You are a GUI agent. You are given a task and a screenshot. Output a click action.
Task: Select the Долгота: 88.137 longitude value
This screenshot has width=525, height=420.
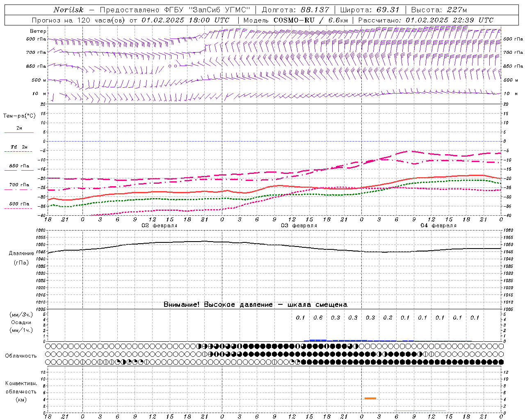click(295, 10)
